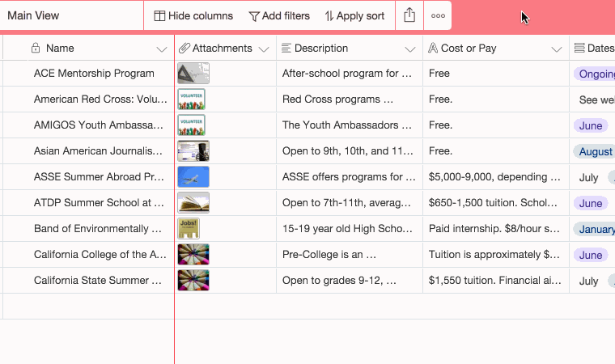The height and width of the screenshot is (364, 615).
Task: Click the August tag in Asian American row
Action: (595, 151)
